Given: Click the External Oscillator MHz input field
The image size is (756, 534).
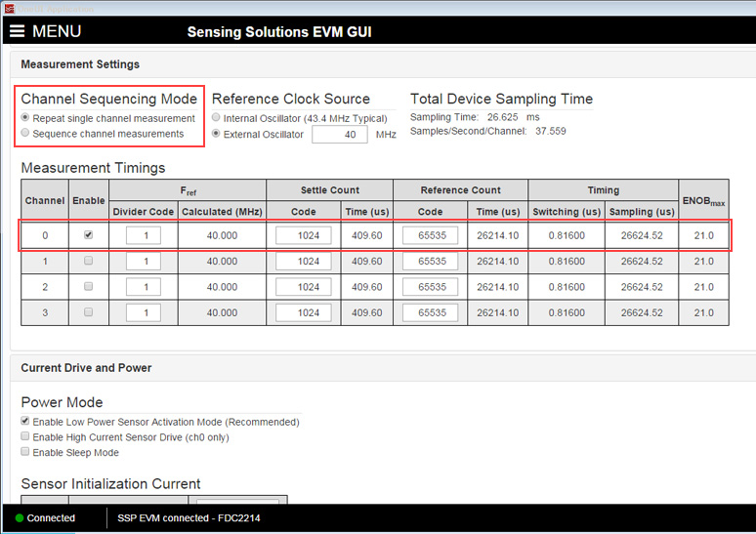Looking at the screenshot, I should coord(339,134).
